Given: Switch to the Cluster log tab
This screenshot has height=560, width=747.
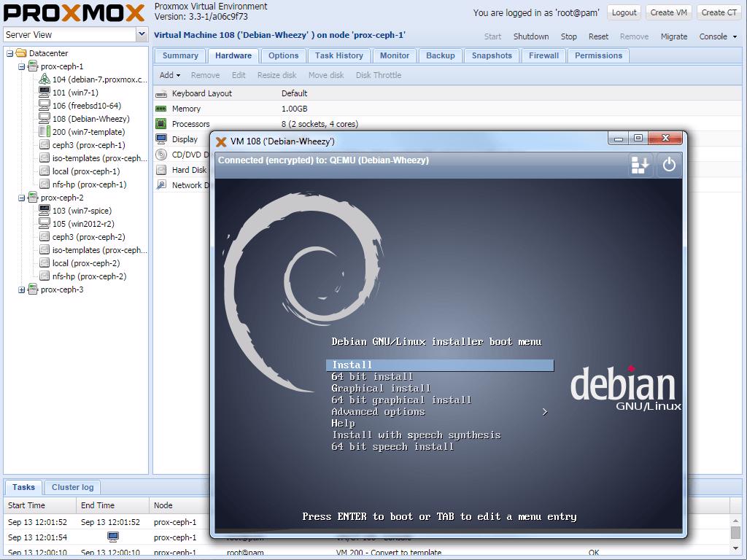Looking at the screenshot, I should point(72,487).
